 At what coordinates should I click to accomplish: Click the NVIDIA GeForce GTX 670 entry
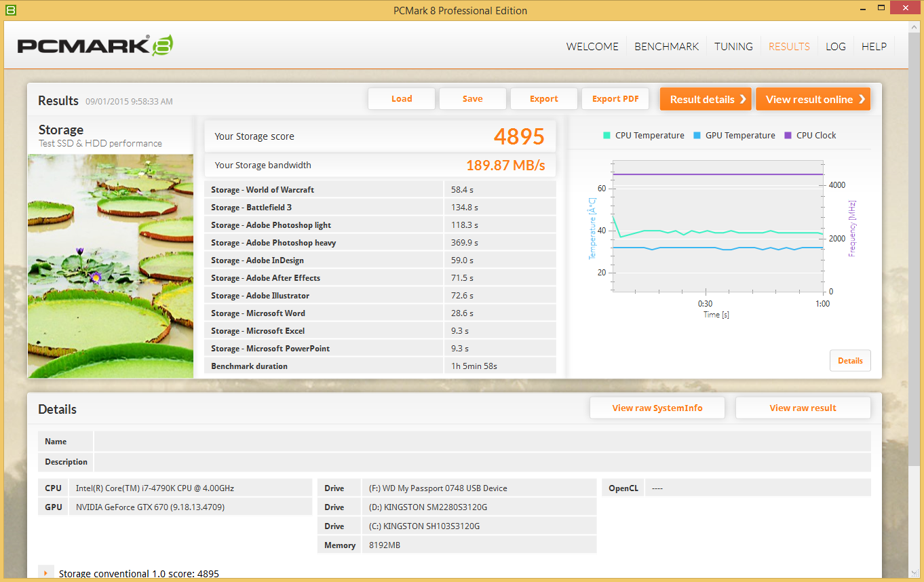coord(191,507)
